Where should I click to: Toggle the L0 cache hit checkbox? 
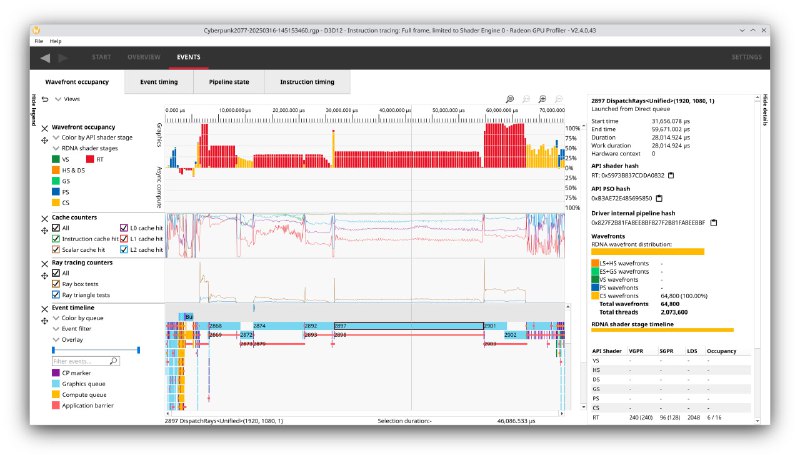coord(123,228)
